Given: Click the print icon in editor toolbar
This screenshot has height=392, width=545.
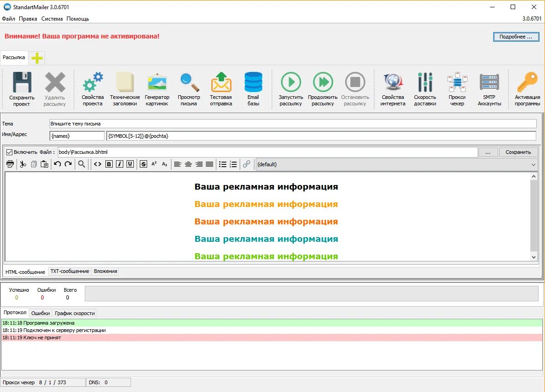Looking at the screenshot, I should point(10,164).
